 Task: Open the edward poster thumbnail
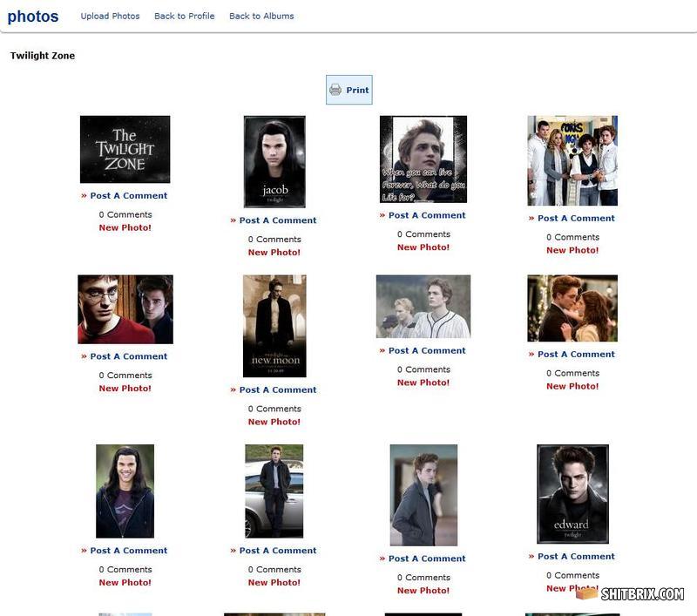pyautogui.click(x=572, y=494)
